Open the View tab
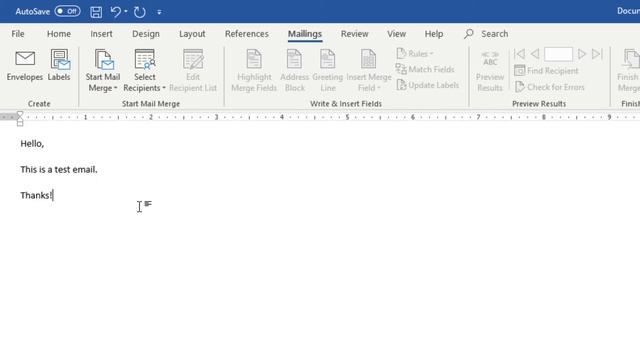Image resolution: width=640 pixels, height=360 pixels. pos(396,34)
